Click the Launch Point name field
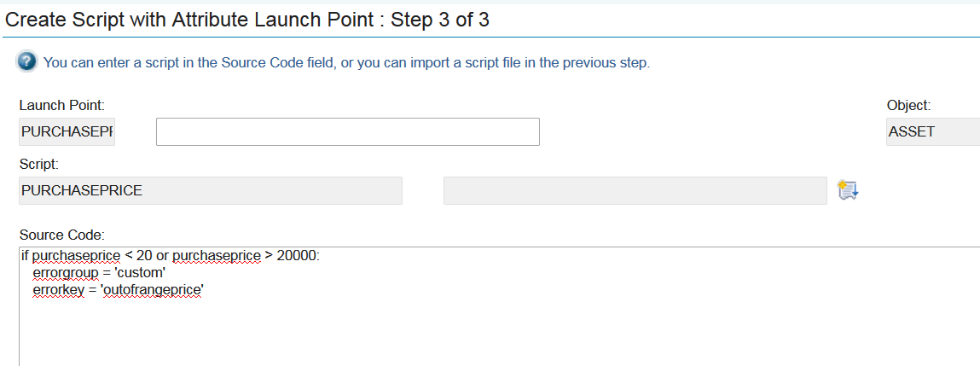980x366 pixels. click(x=67, y=132)
